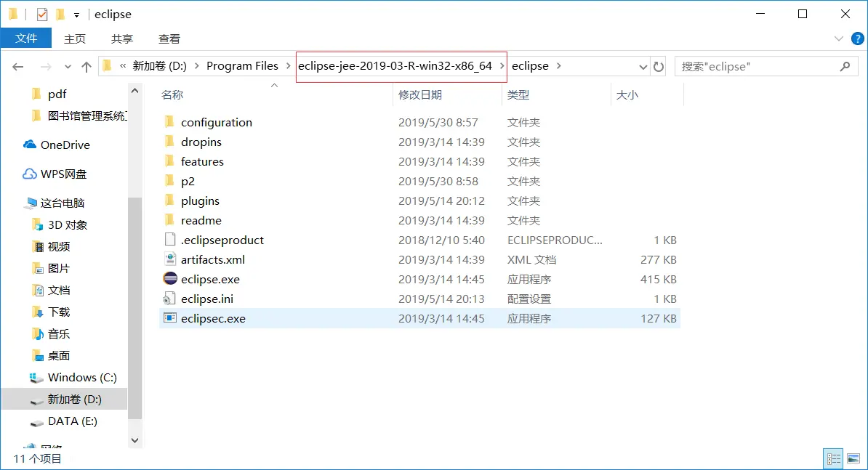
Task: Switch to large icons view
Action: 853,458
